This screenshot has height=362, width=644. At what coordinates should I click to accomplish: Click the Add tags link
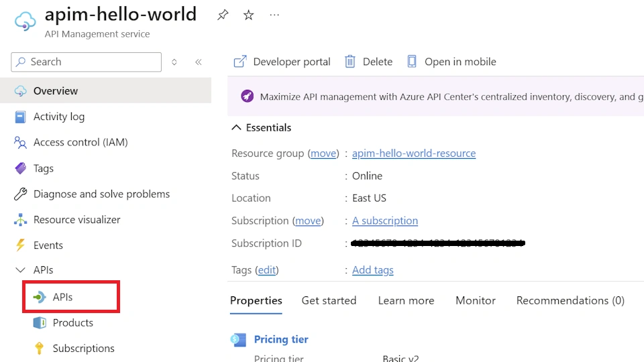point(372,269)
